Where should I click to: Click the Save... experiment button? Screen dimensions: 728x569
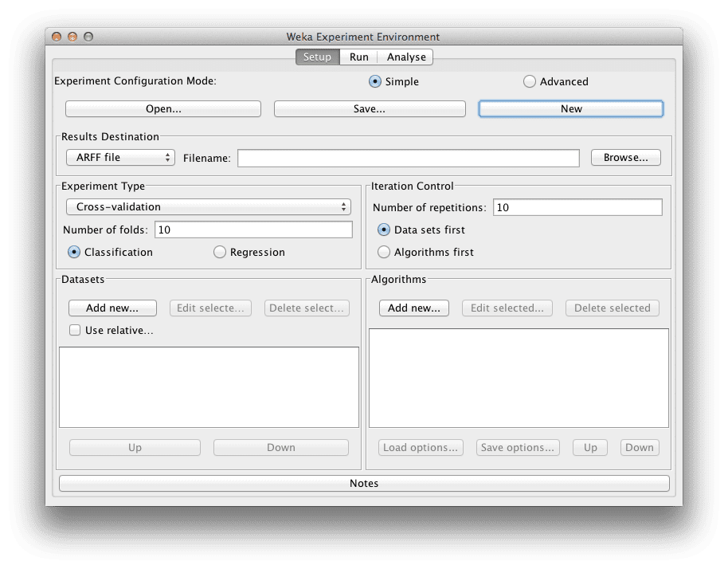[370, 109]
